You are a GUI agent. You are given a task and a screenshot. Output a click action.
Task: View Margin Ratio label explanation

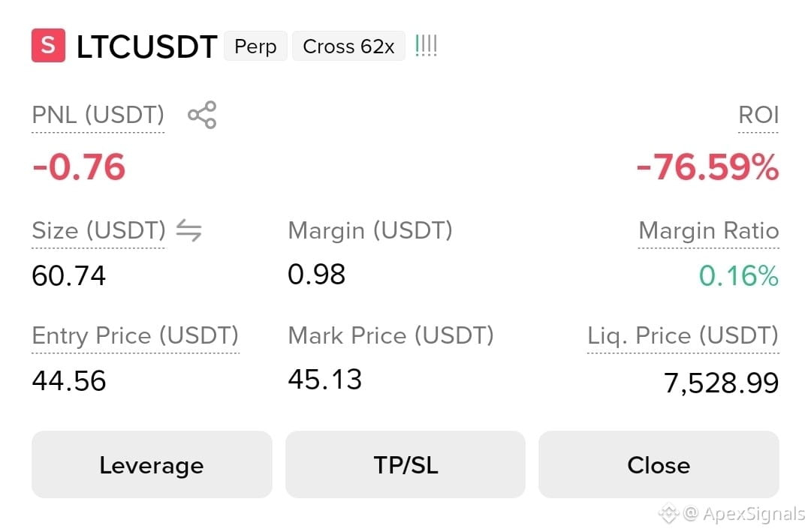pos(709,230)
